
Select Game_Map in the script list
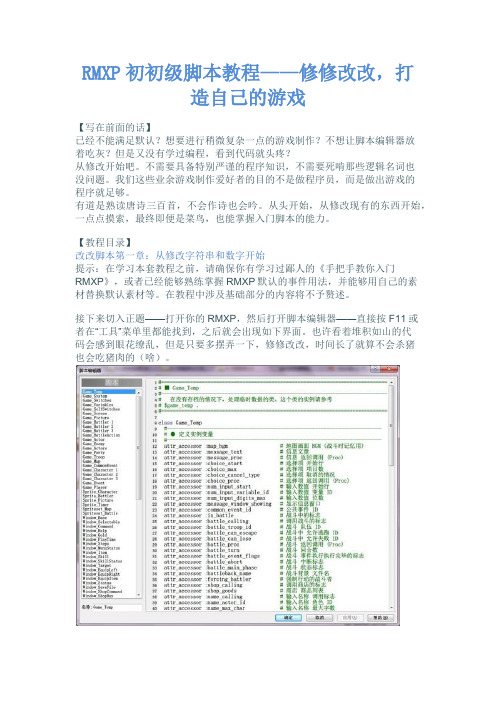pos(109,461)
